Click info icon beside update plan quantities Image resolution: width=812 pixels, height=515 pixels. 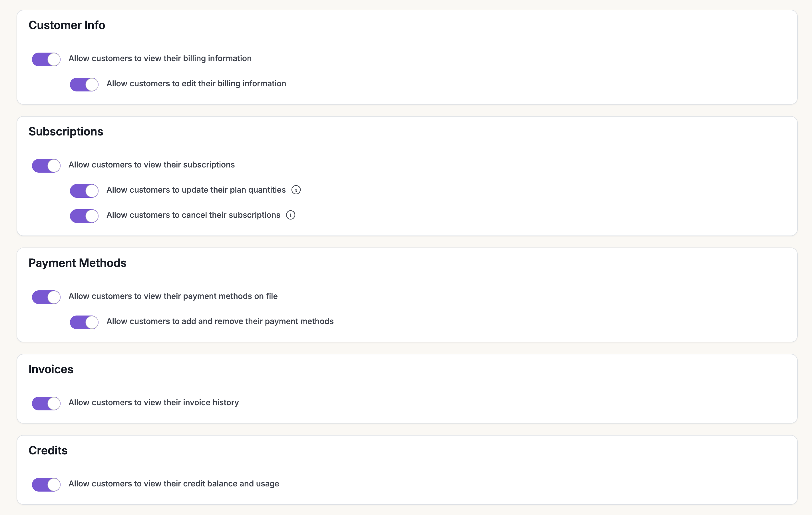(296, 190)
